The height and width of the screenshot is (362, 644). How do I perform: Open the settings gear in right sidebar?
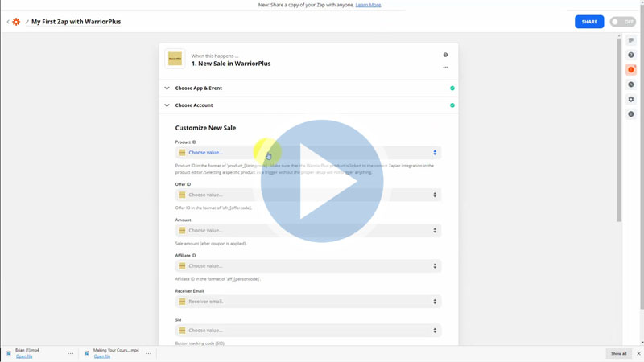[x=631, y=100]
